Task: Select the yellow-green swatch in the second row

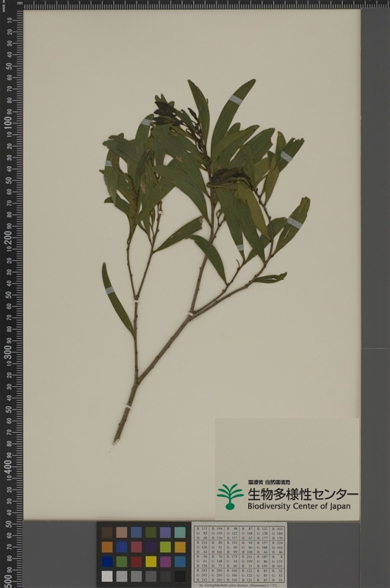Action: [x=165, y=547]
